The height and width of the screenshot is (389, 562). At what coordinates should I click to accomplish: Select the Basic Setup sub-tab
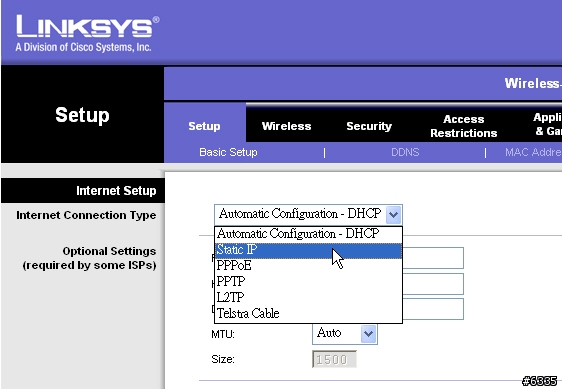(x=228, y=152)
